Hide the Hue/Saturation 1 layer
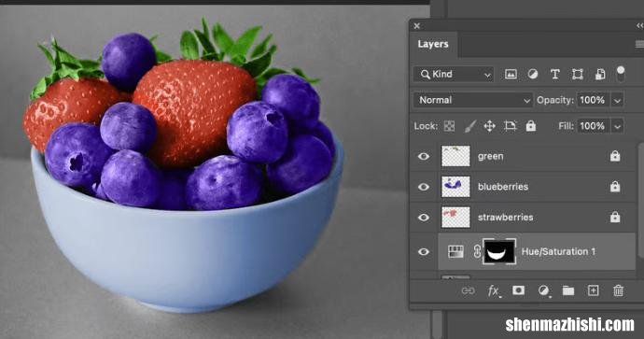The width and height of the screenshot is (644, 339). click(x=424, y=251)
